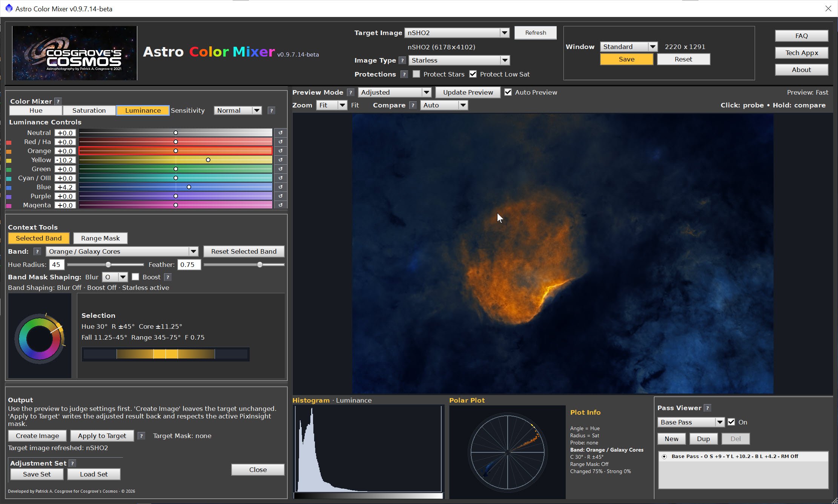
Task: Click the Feather value input field
Action: (189, 265)
